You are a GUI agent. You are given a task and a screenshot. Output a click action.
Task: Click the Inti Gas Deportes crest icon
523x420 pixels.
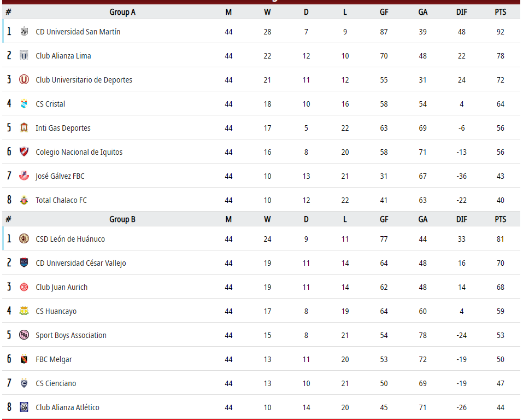[x=24, y=128]
